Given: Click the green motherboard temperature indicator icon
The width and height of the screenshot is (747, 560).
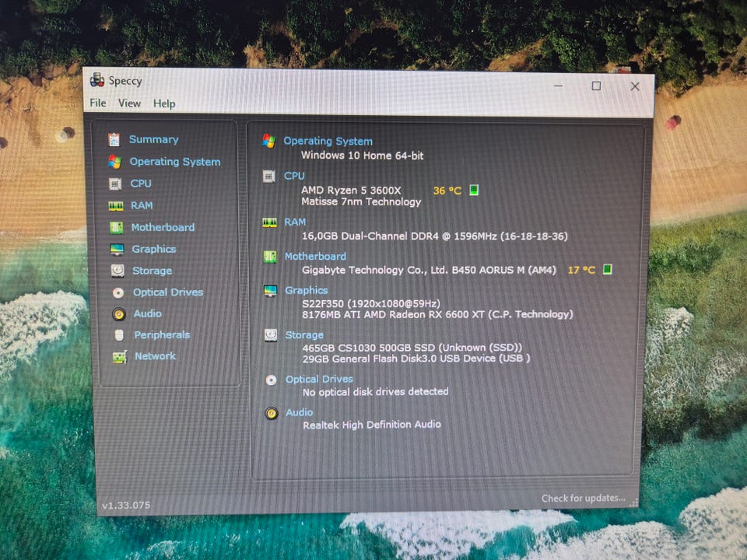Looking at the screenshot, I should [608, 270].
